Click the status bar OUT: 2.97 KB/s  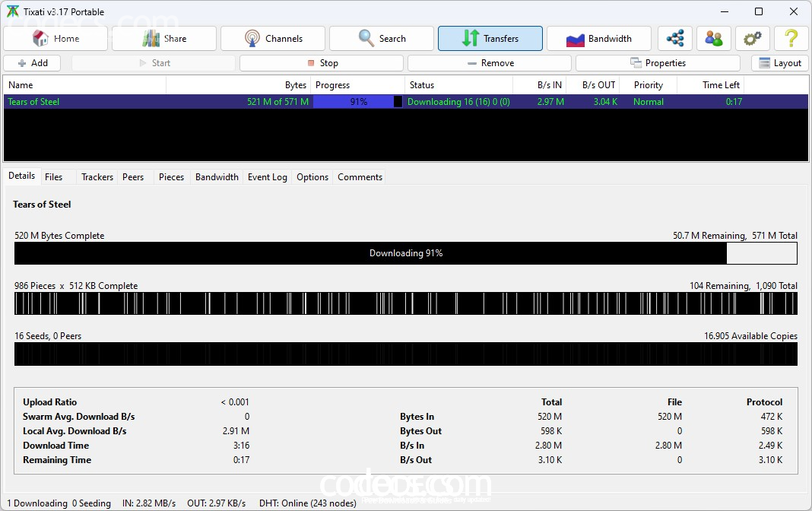click(x=217, y=503)
